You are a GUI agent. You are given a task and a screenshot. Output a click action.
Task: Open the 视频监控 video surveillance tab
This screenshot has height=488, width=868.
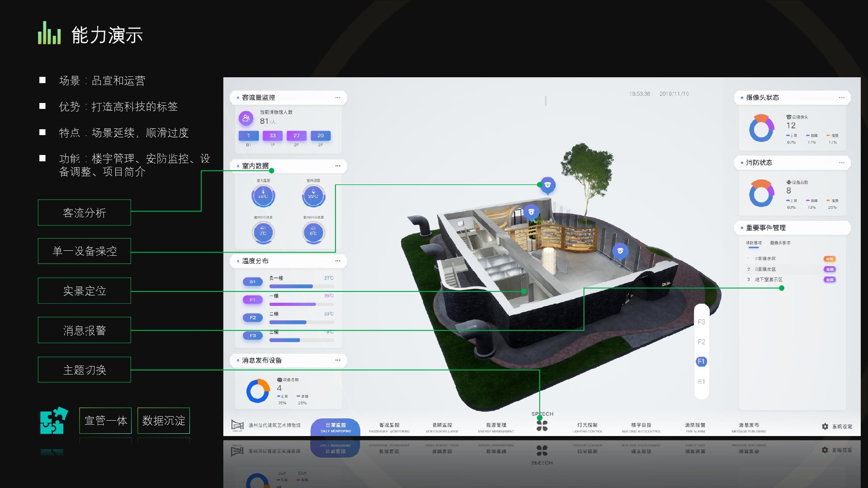(x=442, y=427)
